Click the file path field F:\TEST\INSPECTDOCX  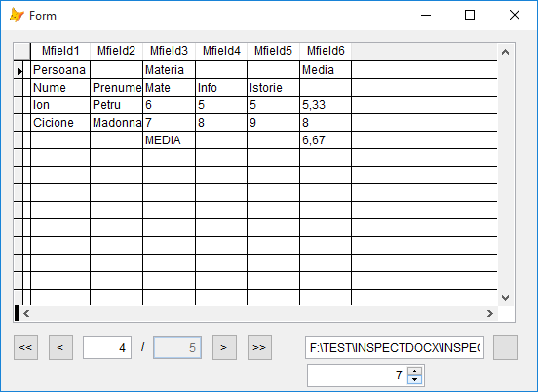[395, 348]
